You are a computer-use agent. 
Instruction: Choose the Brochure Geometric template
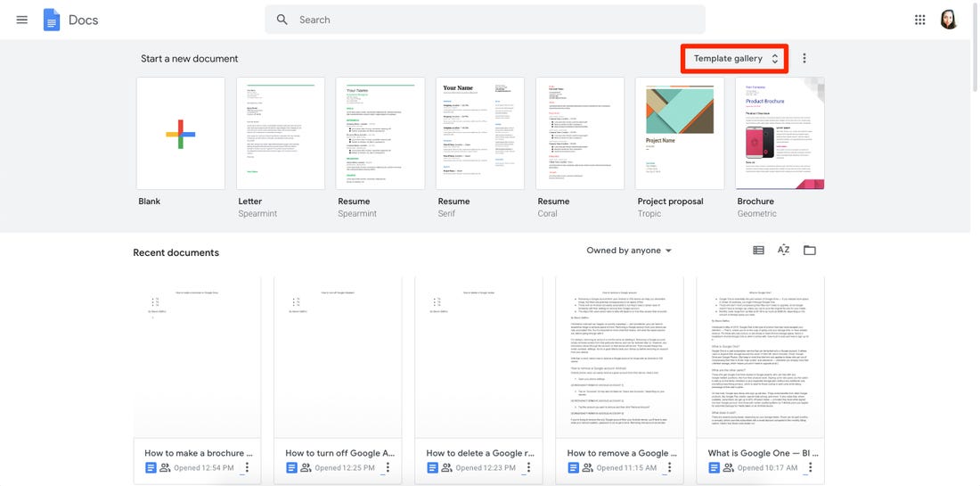coord(780,133)
